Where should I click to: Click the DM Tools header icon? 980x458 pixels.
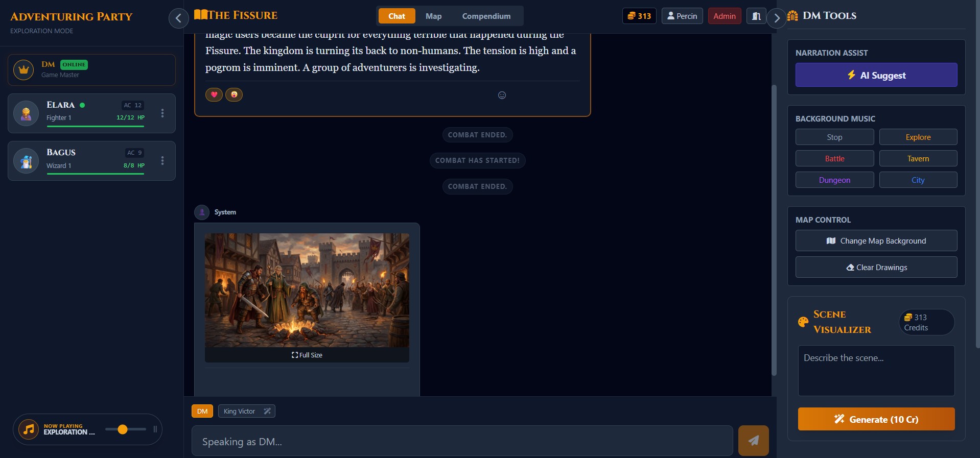[x=792, y=16]
